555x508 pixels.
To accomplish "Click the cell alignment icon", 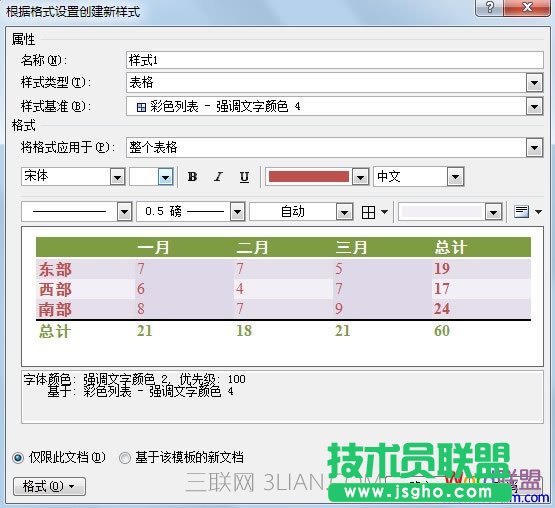I will 521,212.
